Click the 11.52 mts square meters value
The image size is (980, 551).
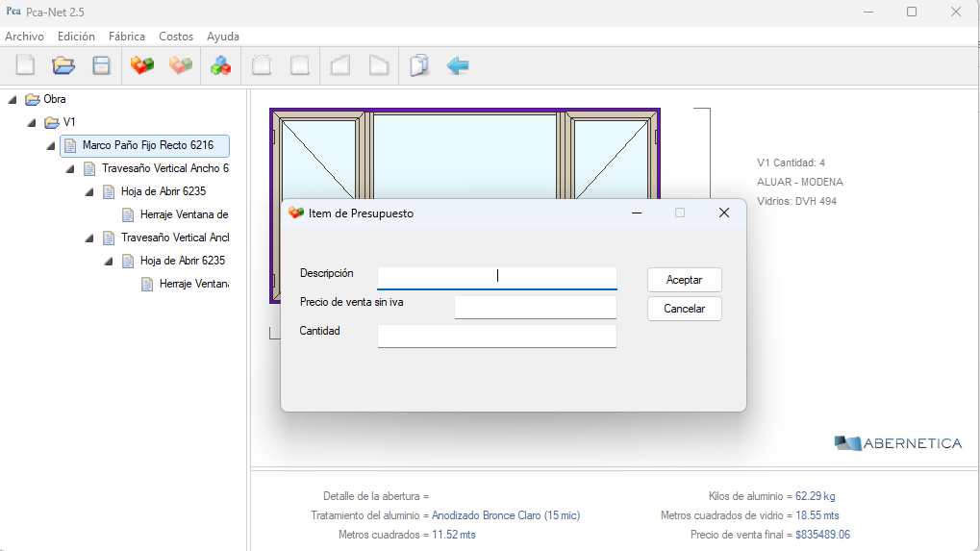tap(454, 535)
